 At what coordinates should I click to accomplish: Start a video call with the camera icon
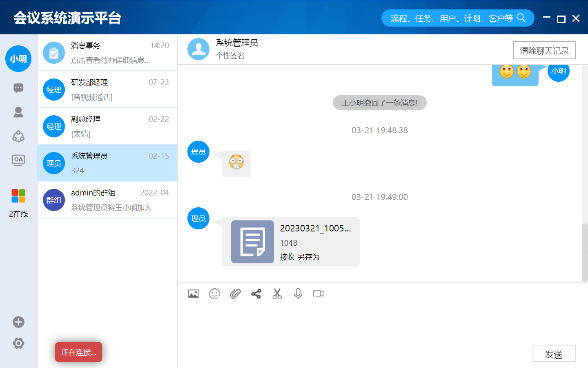318,294
